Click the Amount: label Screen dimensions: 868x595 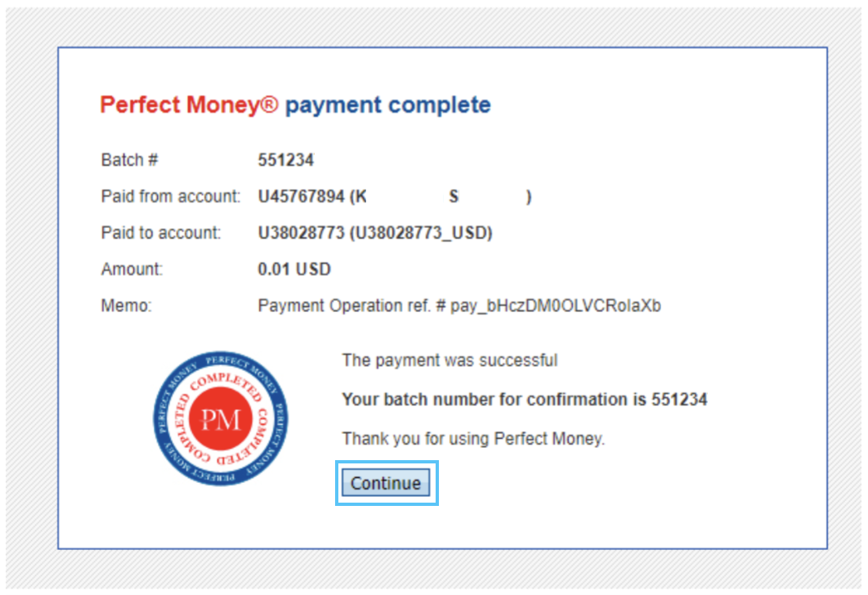pyautogui.click(x=132, y=269)
